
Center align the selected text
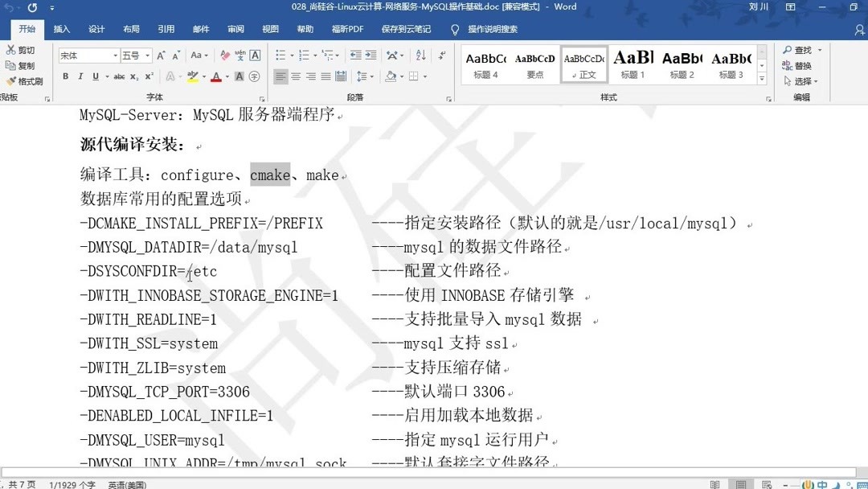click(295, 76)
